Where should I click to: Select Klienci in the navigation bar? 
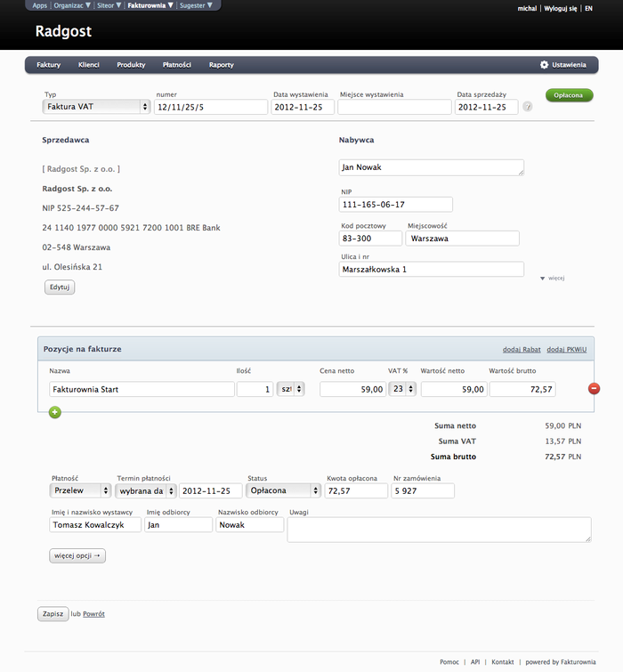[89, 65]
